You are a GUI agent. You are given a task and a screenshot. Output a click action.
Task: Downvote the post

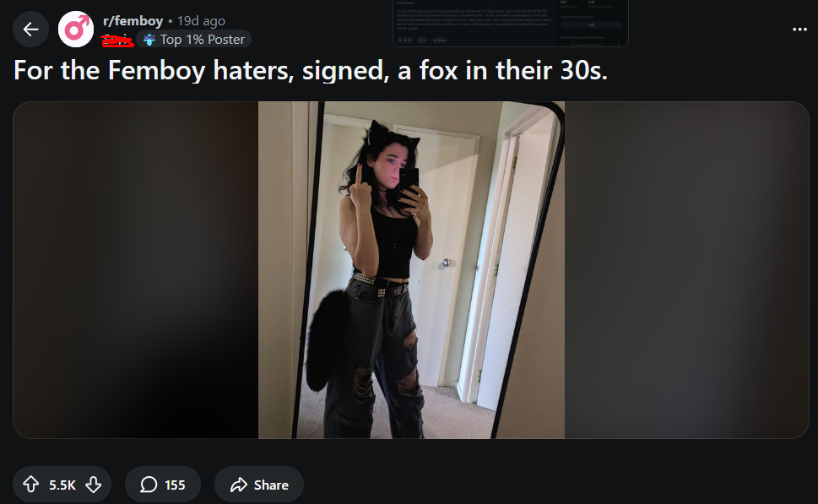94,485
